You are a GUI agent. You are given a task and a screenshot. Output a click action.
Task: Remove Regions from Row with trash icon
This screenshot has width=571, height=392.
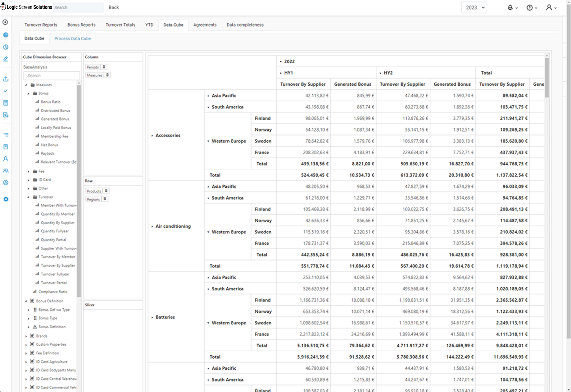[105, 199]
